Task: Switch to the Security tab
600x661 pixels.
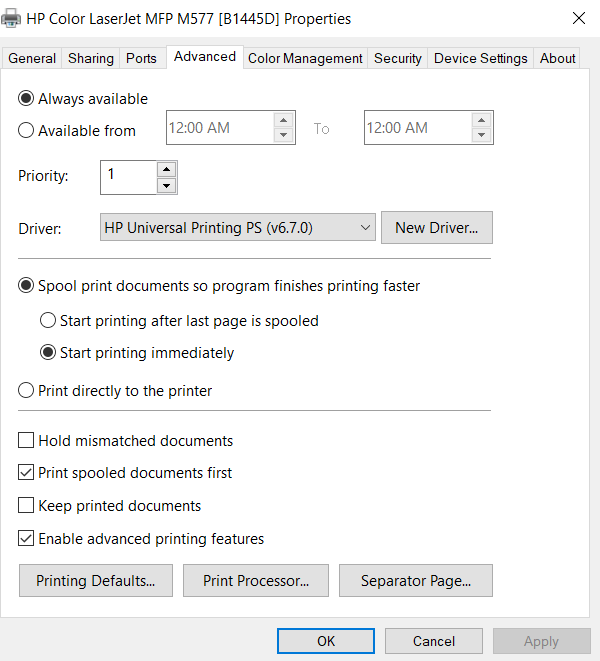Action: 398,58
